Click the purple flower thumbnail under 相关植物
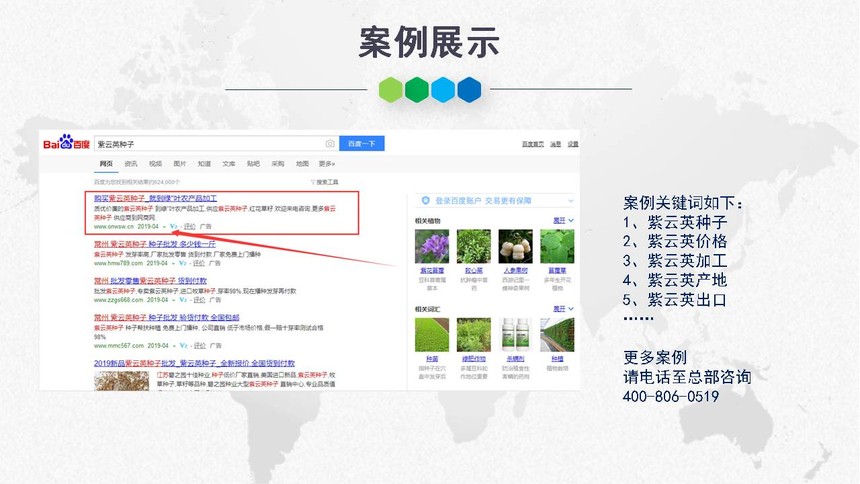This screenshot has height=484, width=860. click(432, 246)
